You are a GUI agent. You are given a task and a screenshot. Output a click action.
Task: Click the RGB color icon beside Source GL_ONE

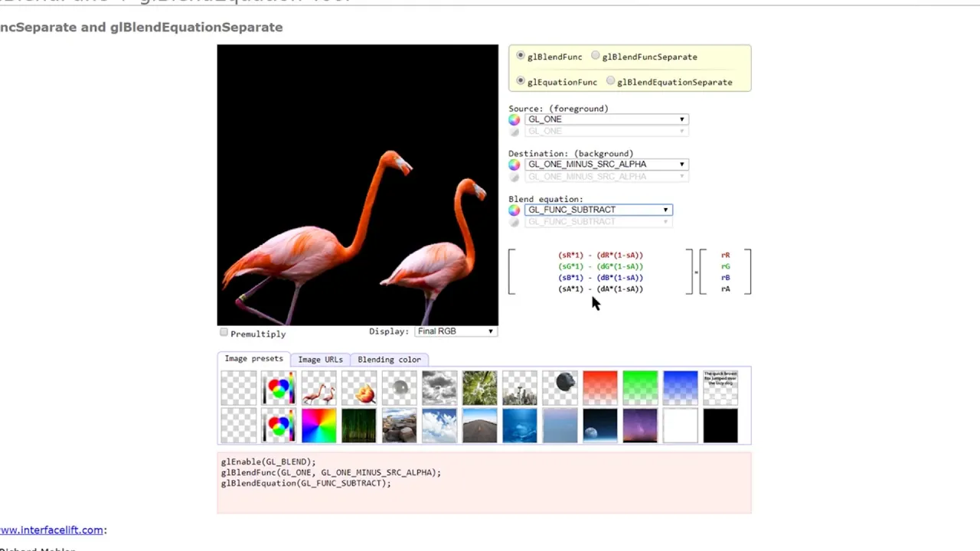(514, 120)
